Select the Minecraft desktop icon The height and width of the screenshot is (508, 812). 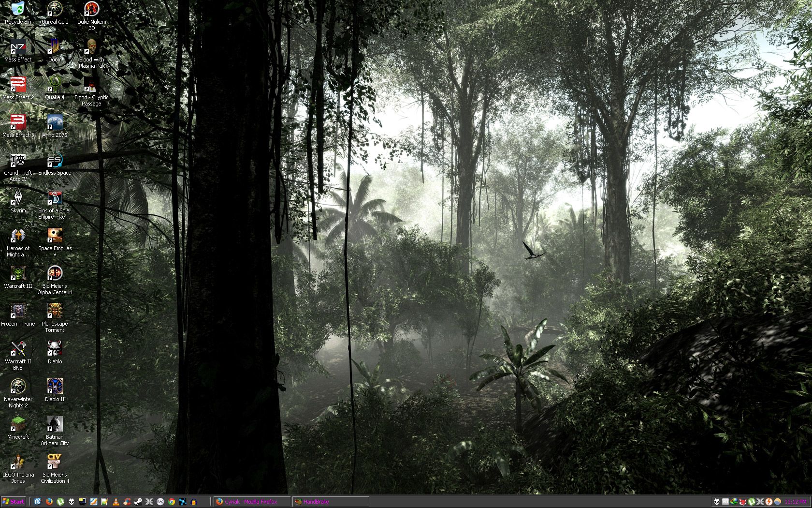pos(18,425)
